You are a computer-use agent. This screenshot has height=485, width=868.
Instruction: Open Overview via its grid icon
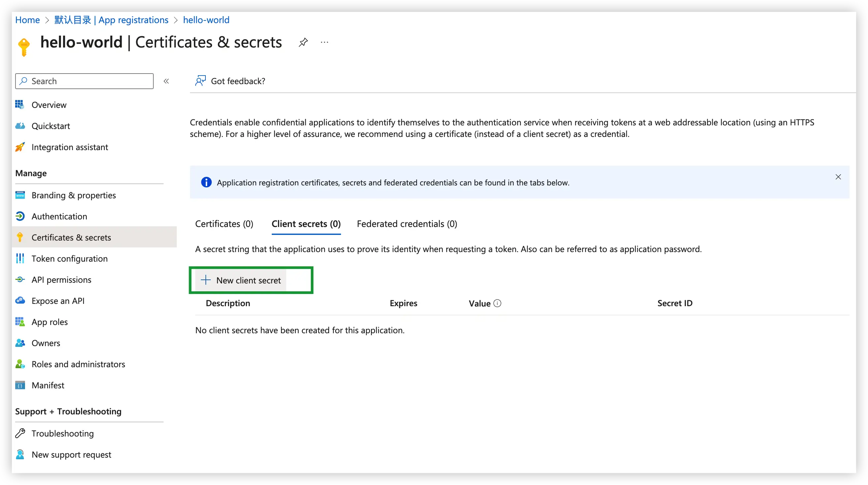[x=20, y=105]
